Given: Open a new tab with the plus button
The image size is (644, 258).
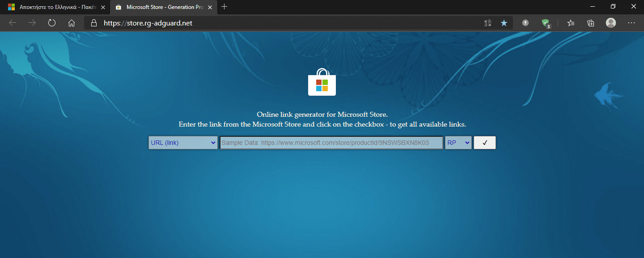Looking at the screenshot, I should coord(225,7).
